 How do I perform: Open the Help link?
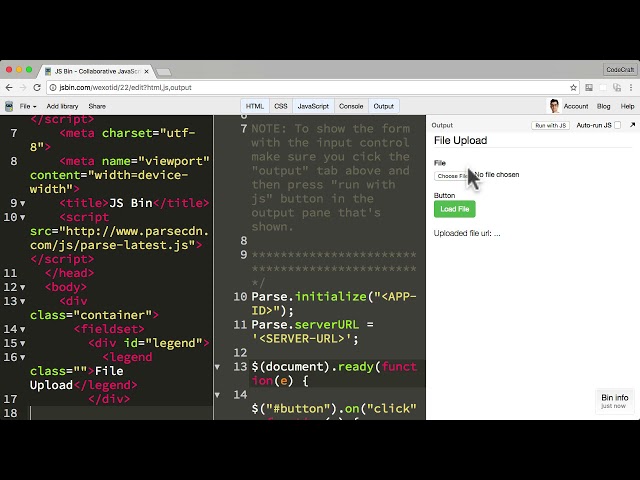pos(627,106)
